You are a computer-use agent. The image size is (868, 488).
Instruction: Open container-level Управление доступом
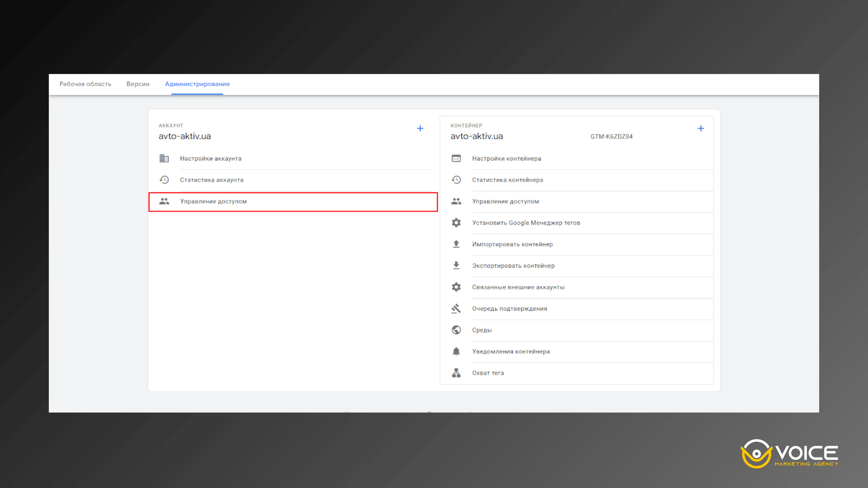[505, 201]
